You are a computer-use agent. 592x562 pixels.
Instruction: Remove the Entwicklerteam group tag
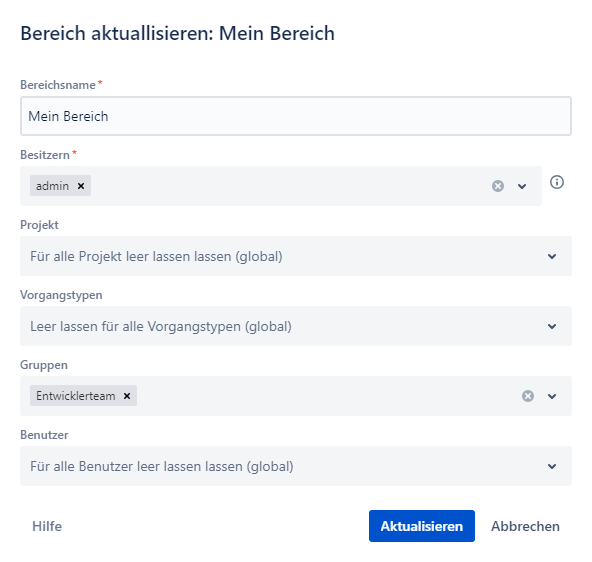click(127, 396)
